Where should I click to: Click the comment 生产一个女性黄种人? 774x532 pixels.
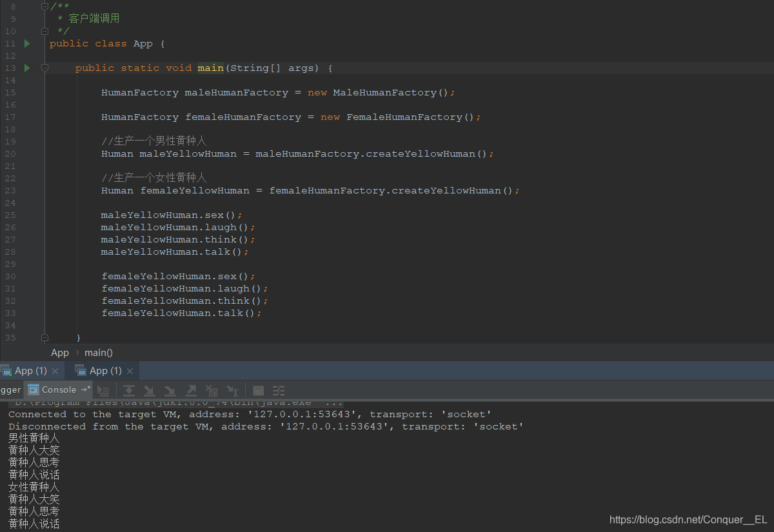(x=154, y=178)
